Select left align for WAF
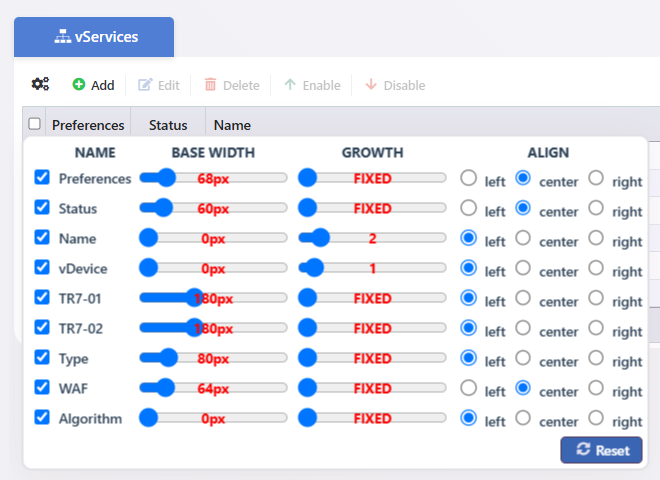The width and height of the screenshot is (660, 480). [x=468, y=388]
